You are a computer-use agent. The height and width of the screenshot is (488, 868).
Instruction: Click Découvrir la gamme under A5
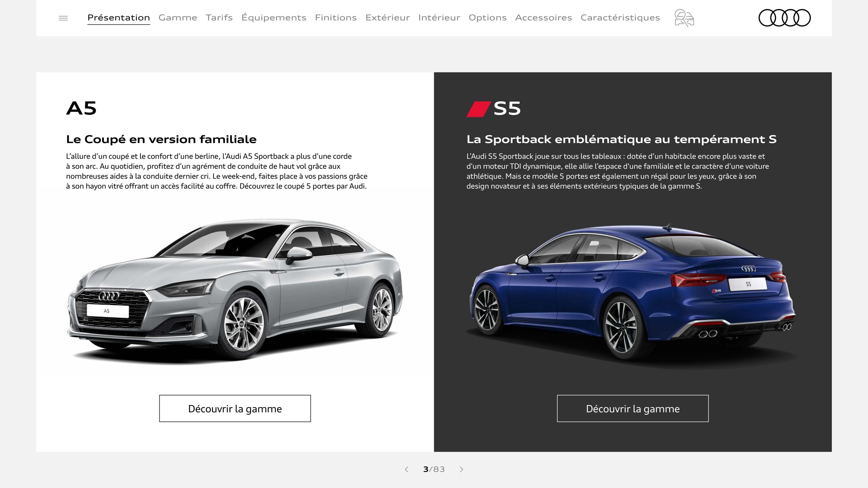pos(235,408)
